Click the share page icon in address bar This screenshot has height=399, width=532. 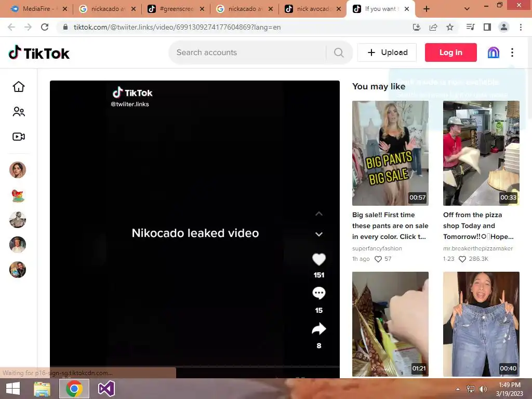click(433, 27)
